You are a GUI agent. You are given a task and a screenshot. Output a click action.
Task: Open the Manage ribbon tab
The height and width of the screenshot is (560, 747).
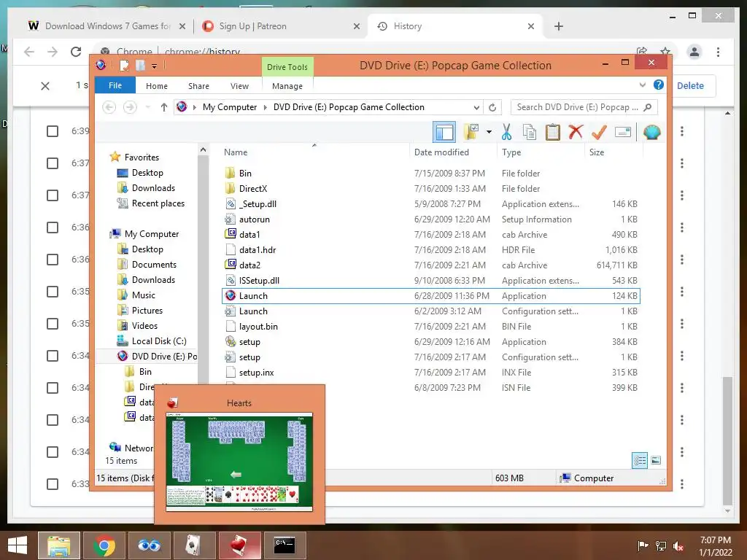287,86
